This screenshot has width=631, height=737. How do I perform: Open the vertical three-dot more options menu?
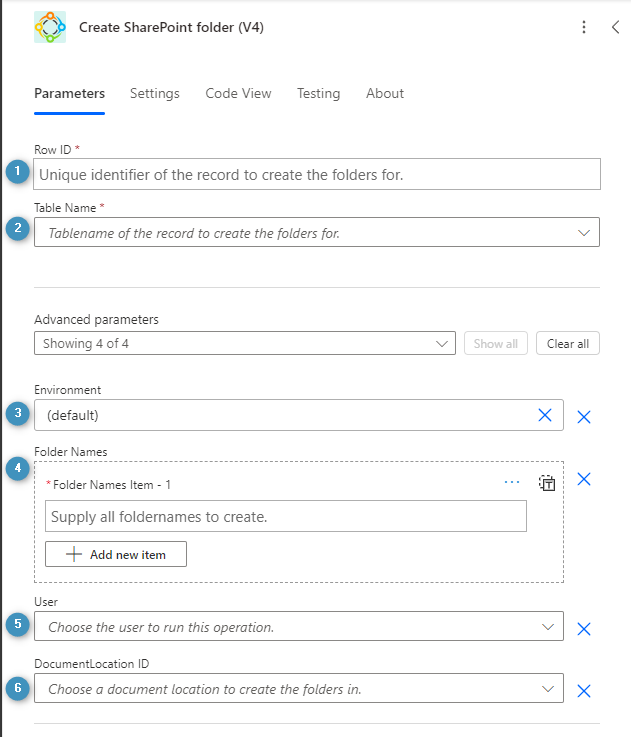(x=584, y=27)
